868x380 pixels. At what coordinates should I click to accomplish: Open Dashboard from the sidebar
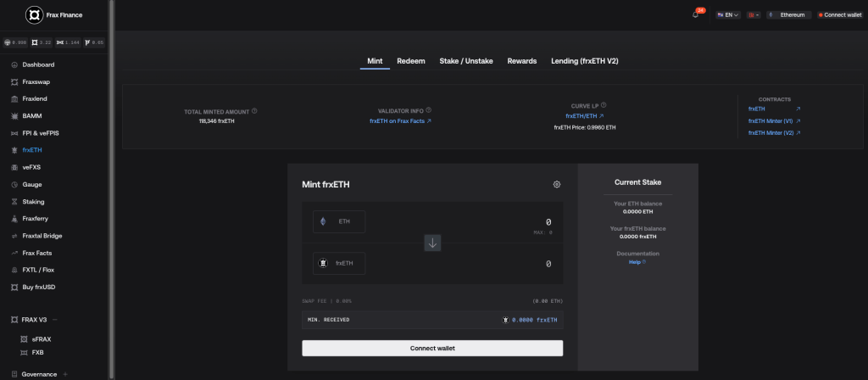38,64
